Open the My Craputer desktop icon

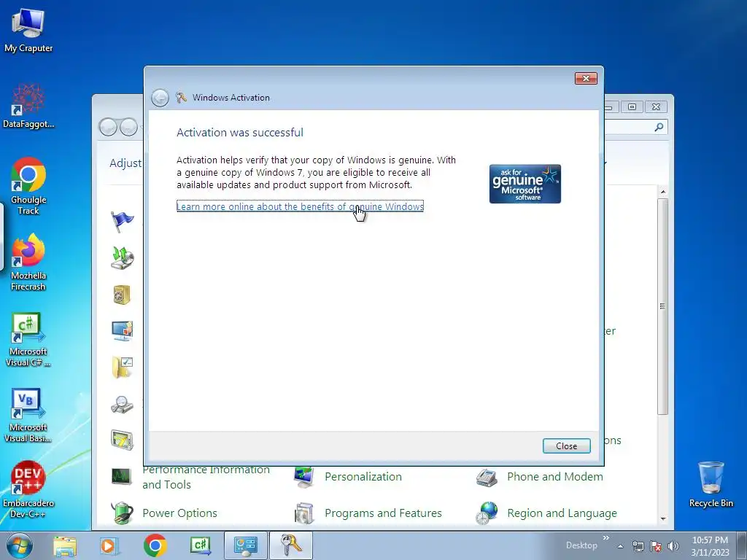(28, 30)
